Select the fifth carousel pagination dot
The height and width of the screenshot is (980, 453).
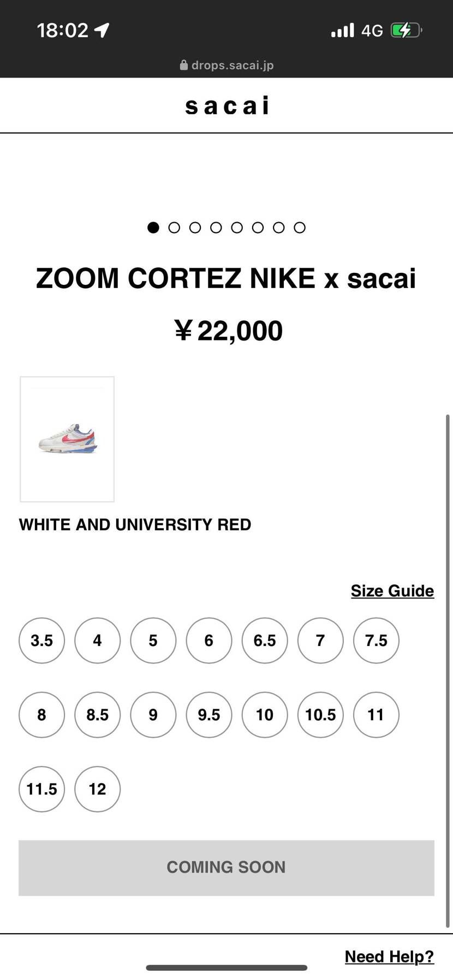coord(237,228)
